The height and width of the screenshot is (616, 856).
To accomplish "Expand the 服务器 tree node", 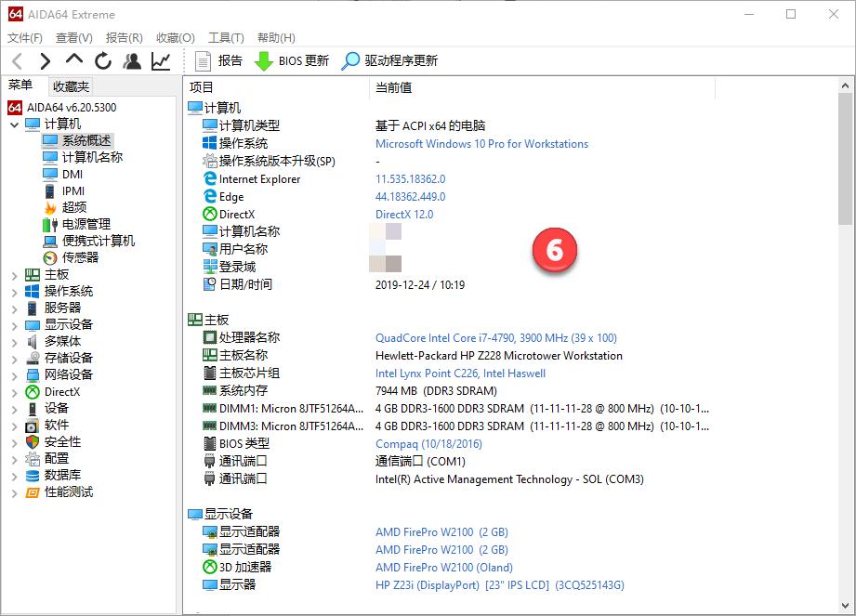I will (x=14, y=309).
